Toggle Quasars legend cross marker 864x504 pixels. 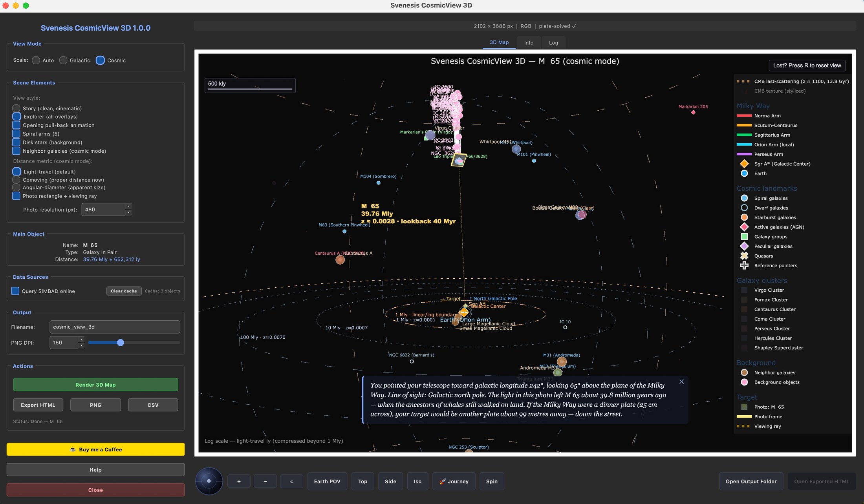[x=744, y=256]
